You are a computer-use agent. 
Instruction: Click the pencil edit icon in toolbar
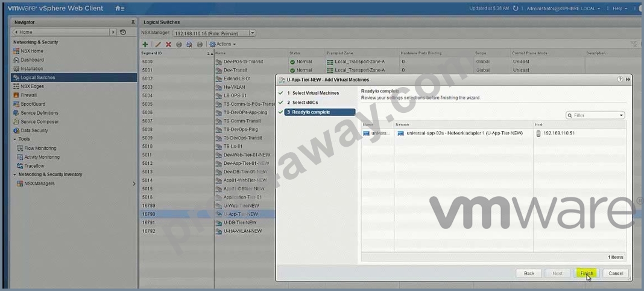pos(158,45)
